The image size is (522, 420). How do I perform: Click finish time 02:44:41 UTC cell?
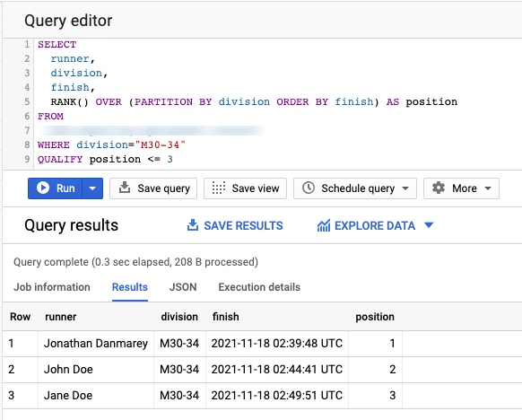click(277, 370)
